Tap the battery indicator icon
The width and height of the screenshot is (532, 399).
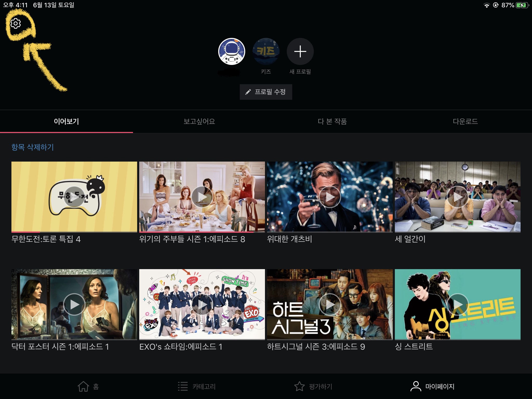(522, 5)
